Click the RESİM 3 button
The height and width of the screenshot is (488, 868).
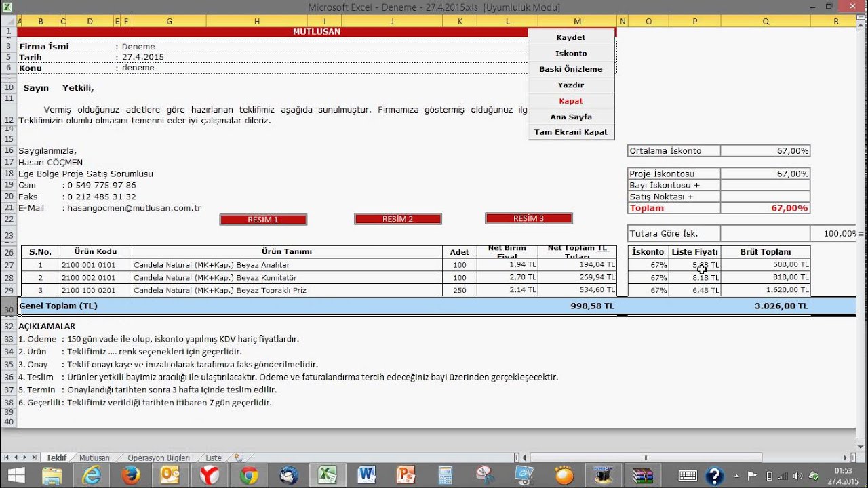528,218
